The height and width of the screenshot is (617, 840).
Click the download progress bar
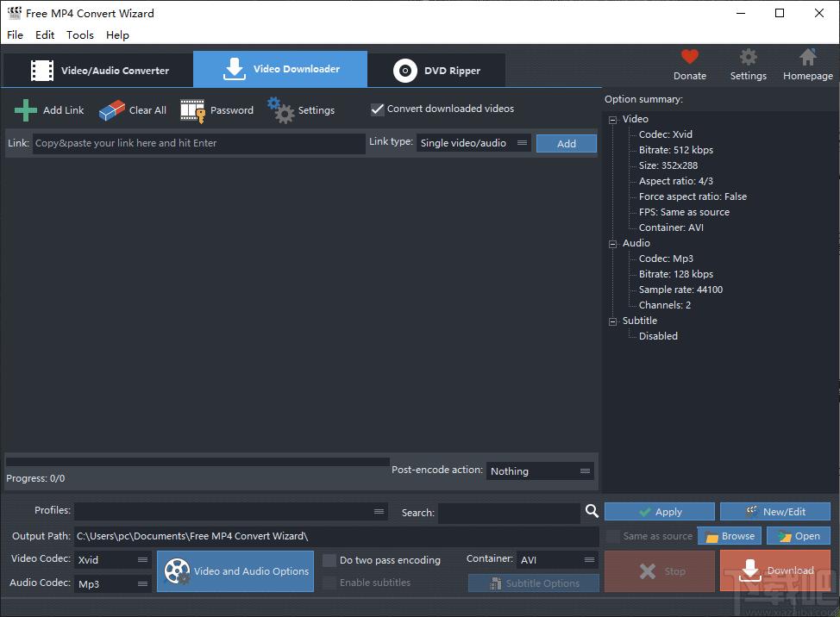pyautogui.click(x=197, y=461)
